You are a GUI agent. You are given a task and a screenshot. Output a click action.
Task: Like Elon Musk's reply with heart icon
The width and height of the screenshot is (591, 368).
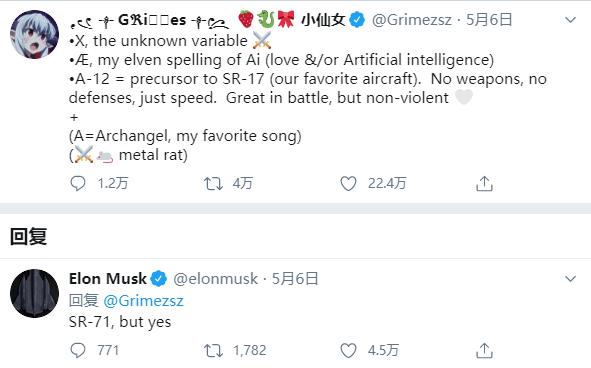coord(348,351)
